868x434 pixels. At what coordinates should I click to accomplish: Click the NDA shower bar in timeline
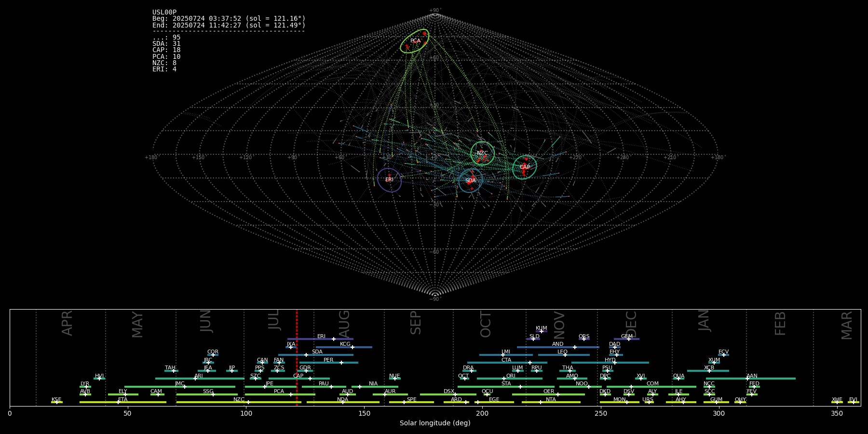click(x=343, y=402)
